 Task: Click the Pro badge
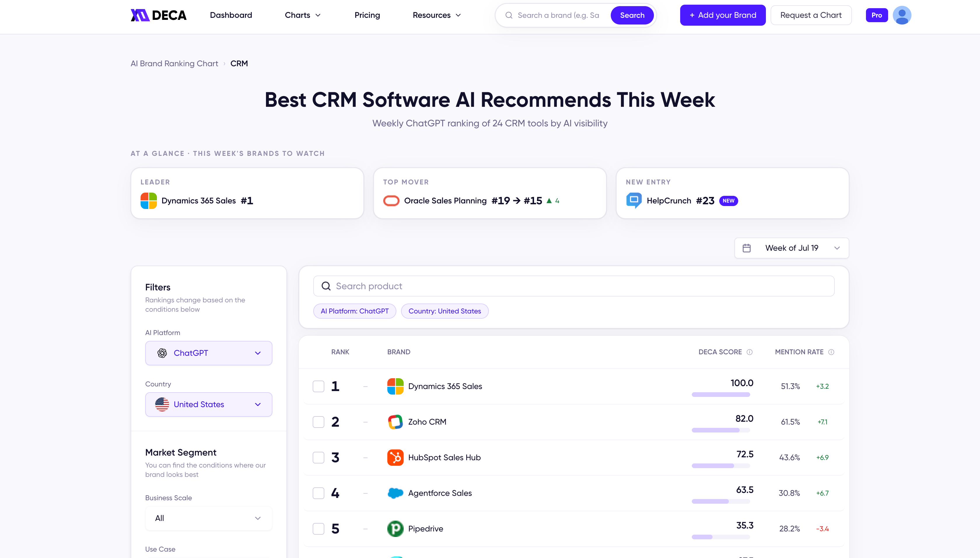pyautogui.click(x=876, y=15)
